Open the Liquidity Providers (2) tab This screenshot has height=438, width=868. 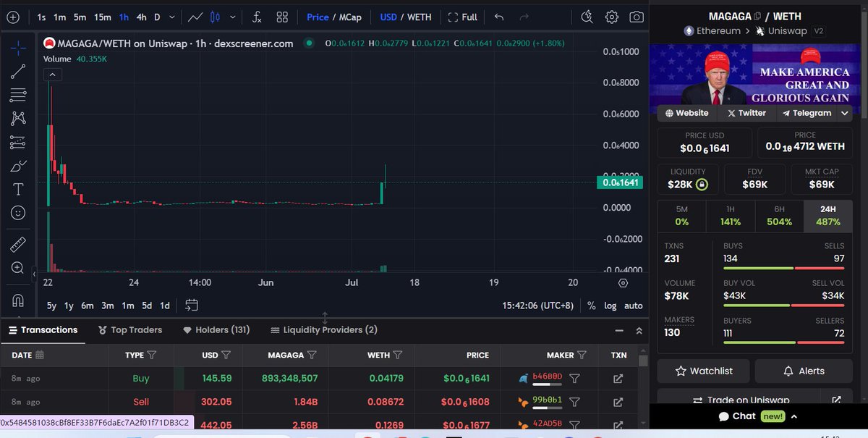point(324,329)
